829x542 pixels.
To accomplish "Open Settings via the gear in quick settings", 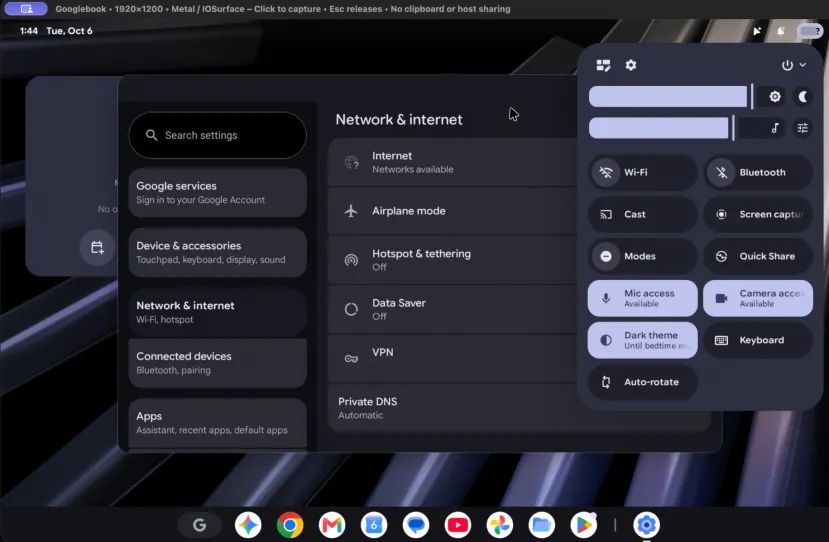I will pos(631,65).
